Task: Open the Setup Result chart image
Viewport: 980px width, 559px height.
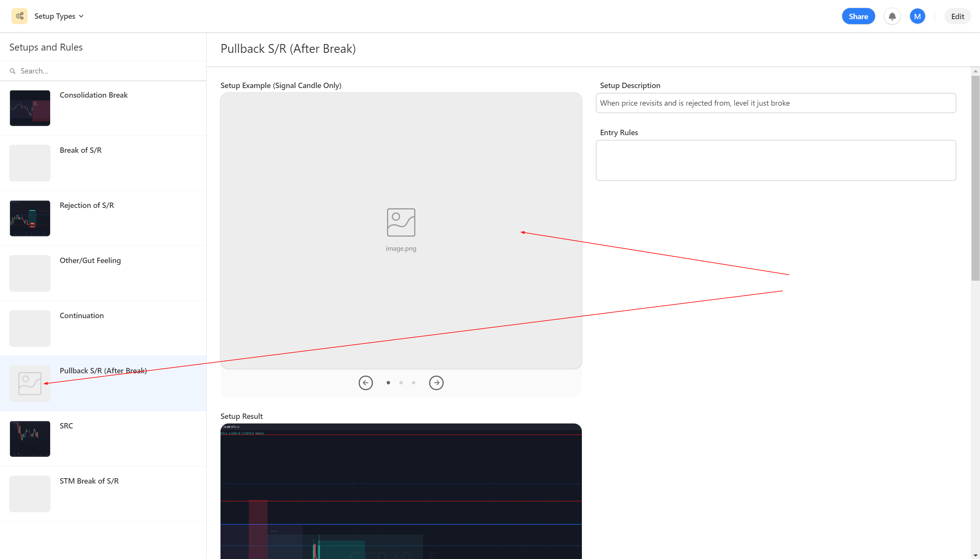Action: point(401,491)
